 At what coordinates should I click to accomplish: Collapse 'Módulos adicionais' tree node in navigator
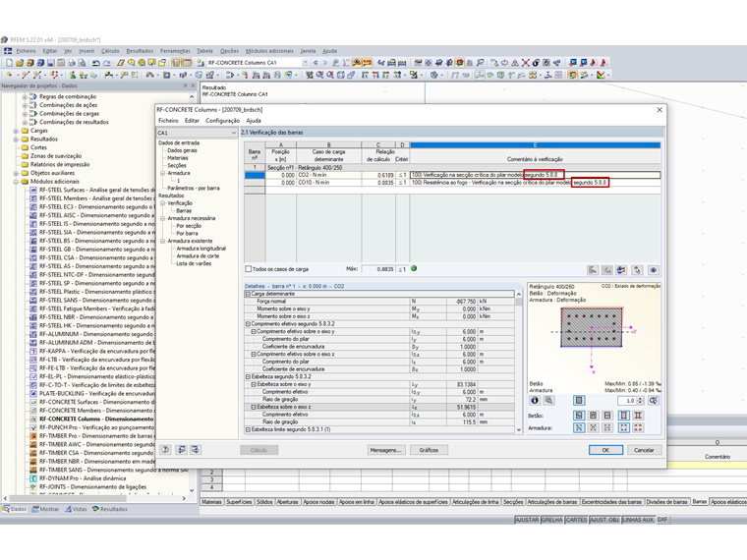tap(16, 182)
